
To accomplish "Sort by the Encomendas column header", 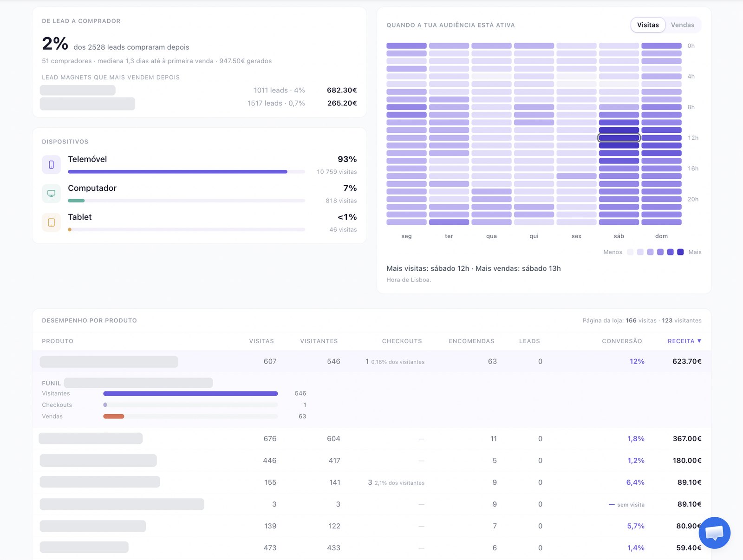I will pyautogui.click(x=471, y=341).
